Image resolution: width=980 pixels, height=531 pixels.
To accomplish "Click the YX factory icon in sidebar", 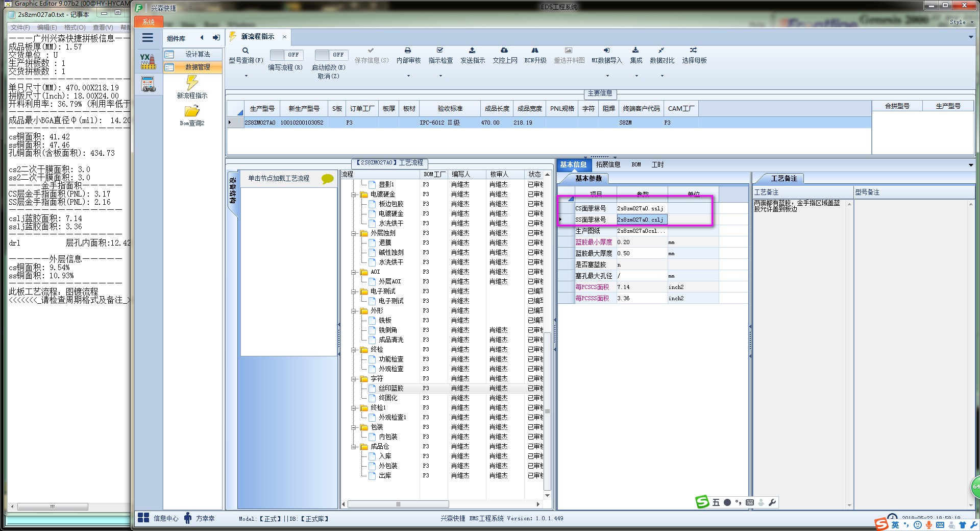I will coord(148,61).
